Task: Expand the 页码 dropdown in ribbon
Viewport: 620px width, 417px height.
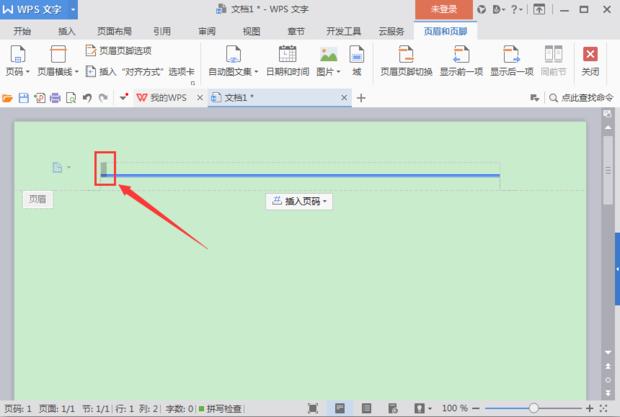Action: 17,72
